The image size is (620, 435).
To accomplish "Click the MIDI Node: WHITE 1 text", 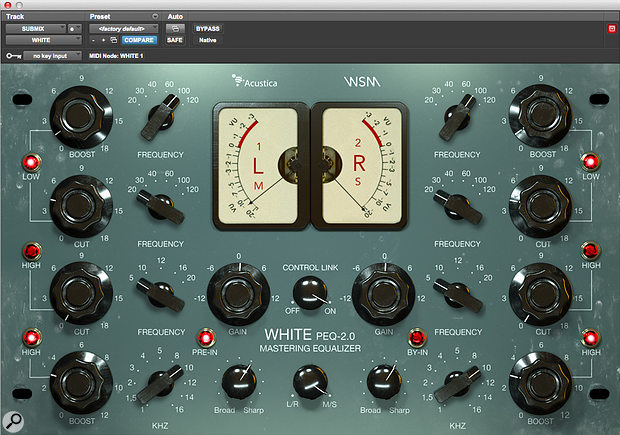I will pos(116,56).
